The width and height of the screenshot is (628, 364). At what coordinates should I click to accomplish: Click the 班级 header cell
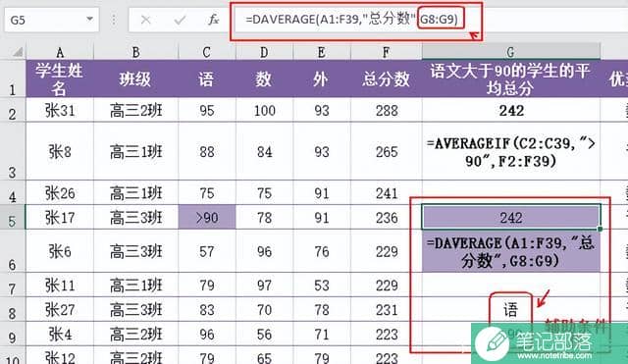[x=135, y=78]
